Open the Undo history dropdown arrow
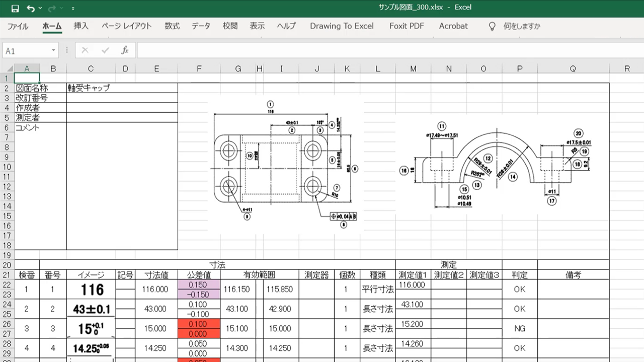Screen dimensions: 644x362 pyautogui.click(x=40, y=9)
